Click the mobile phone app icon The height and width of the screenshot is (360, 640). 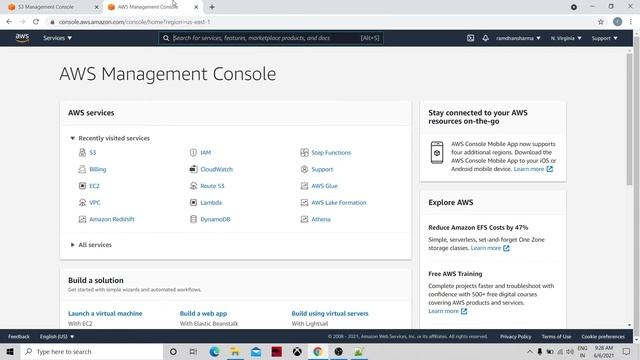(x=437, y=153)
